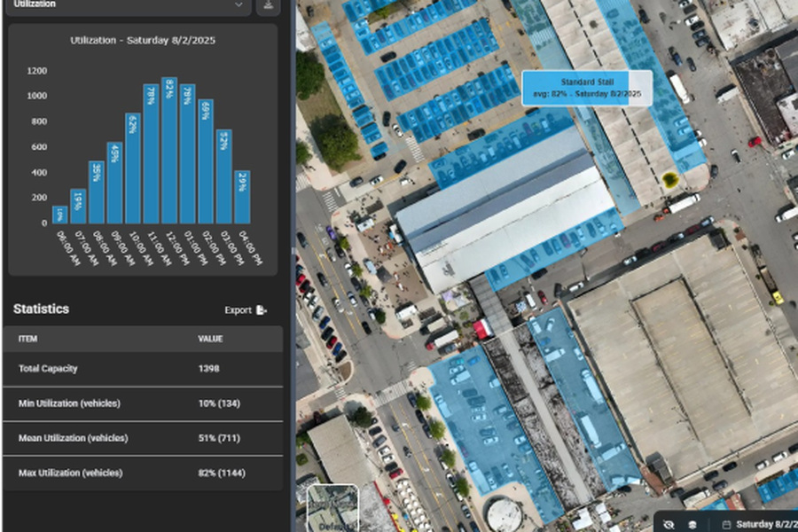Open the Saturday 8/2 date picker
Screen dimensions: 798x532
coord(766,525)
